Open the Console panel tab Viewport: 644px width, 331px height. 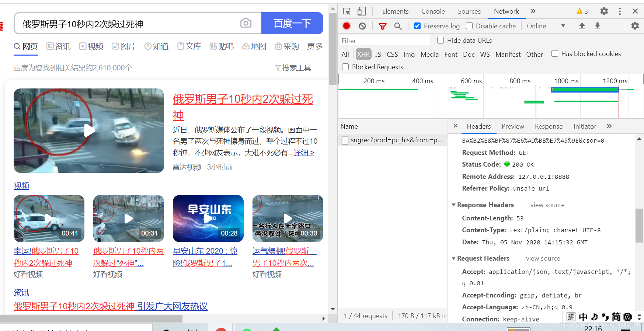433,11
